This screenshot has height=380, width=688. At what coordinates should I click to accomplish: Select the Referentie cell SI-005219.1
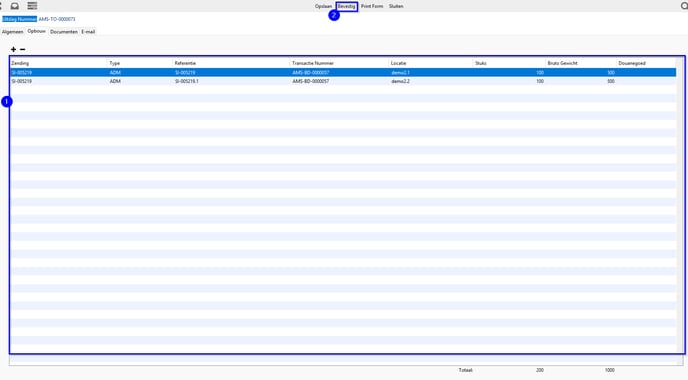click(186, 81)
